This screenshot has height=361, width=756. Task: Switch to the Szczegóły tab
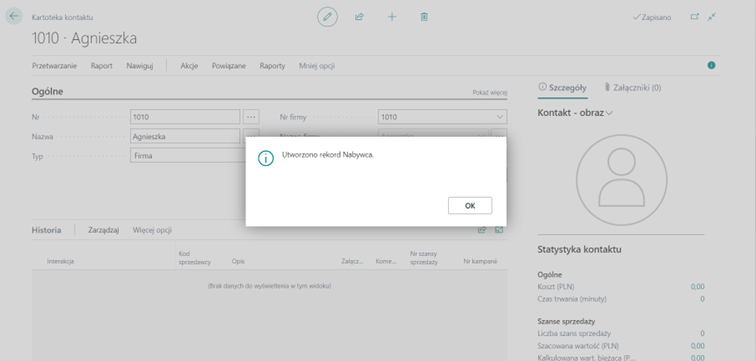tap(562, 88)
